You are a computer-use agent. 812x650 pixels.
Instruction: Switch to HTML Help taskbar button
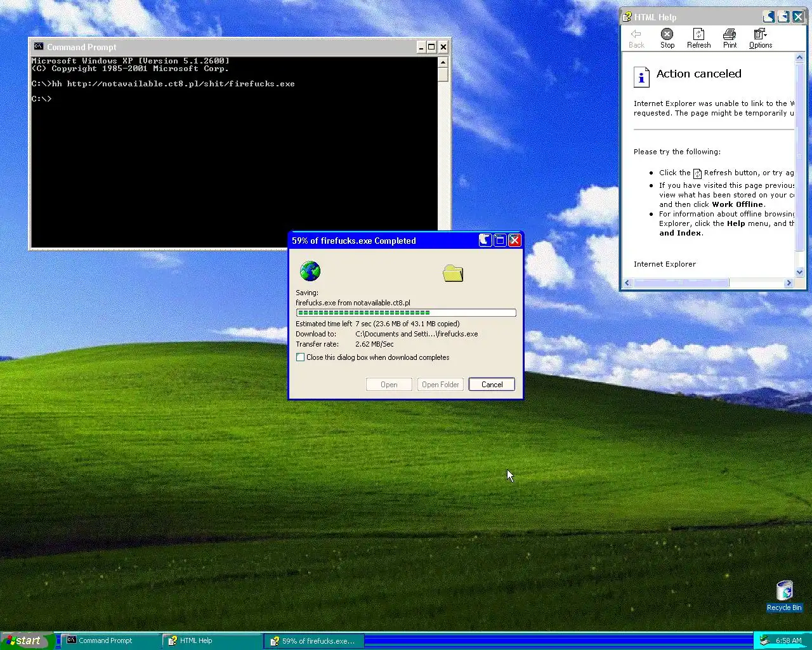coord(212,640)
